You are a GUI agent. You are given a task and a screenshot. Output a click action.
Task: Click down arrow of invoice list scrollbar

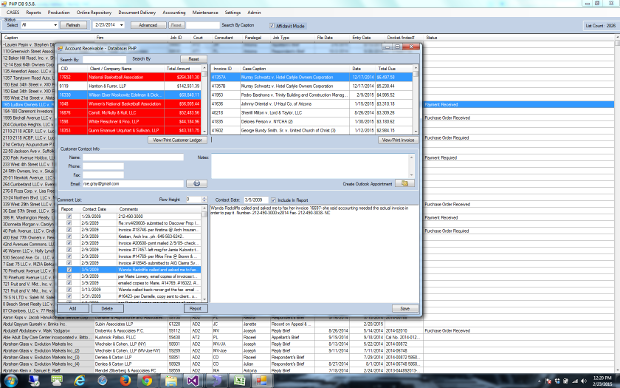coord(416,131)
